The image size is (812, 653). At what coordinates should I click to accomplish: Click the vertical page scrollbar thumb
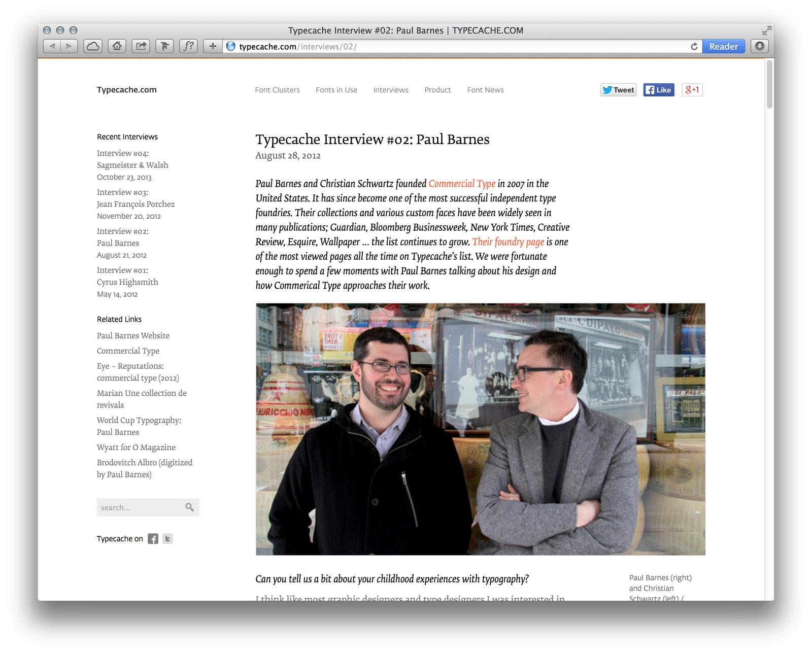tap(769, 84)
